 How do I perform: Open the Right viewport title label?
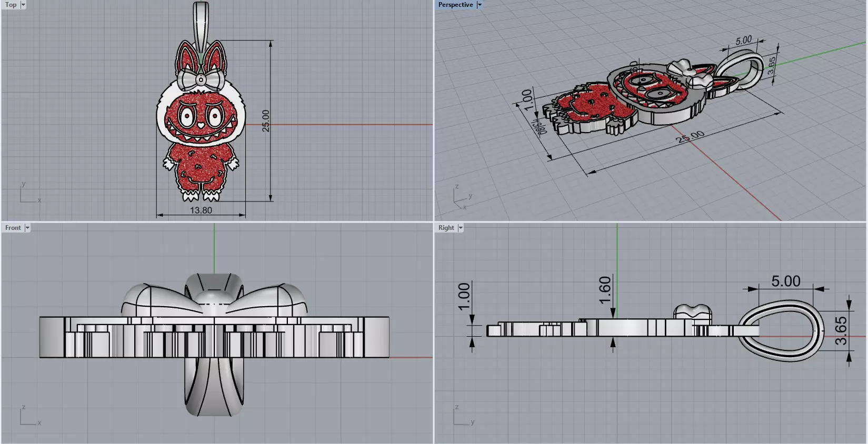446,228
